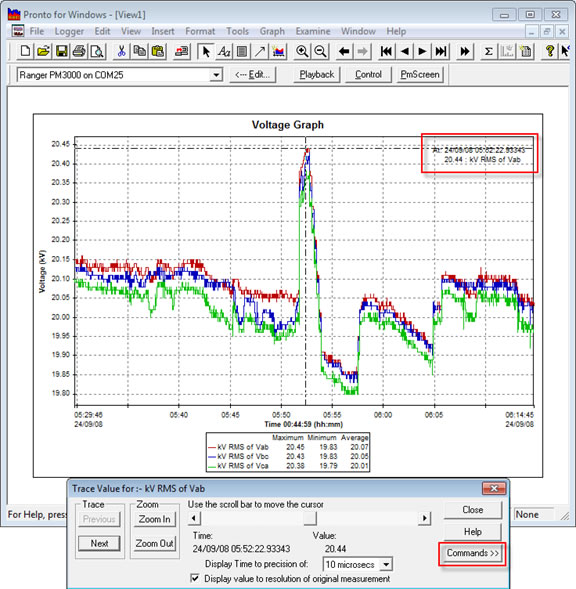Click the scroll bar left arrow
The image size is (576, 589).
pos(194,518)
